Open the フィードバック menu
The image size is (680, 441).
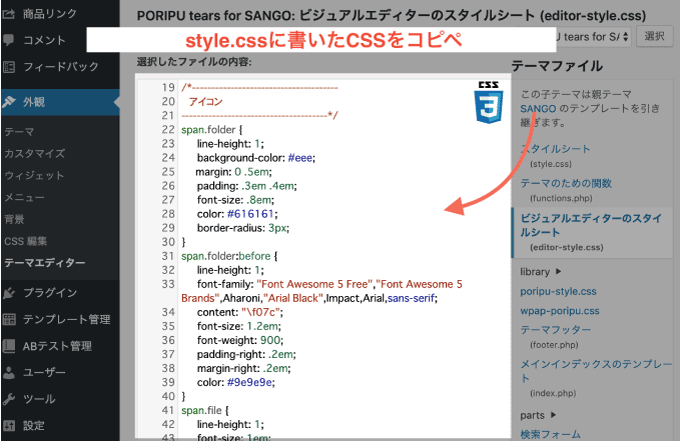click(x=60, y=67)
